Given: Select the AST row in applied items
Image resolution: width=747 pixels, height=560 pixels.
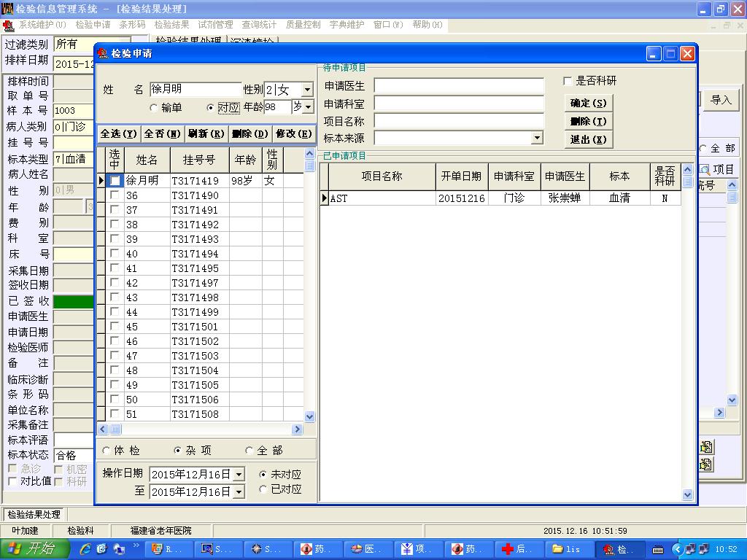Looking at the screenshot, I should pyautogui.click(x=500, y=198).
